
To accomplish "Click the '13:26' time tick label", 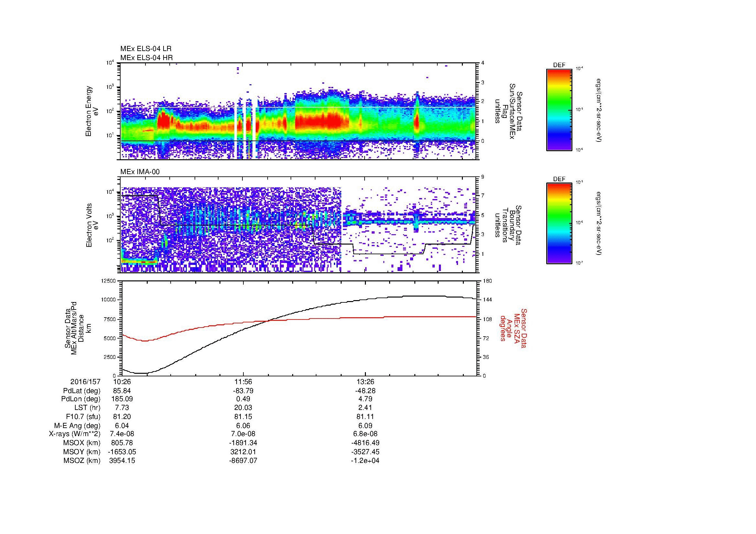I will [x=365, y=382].
